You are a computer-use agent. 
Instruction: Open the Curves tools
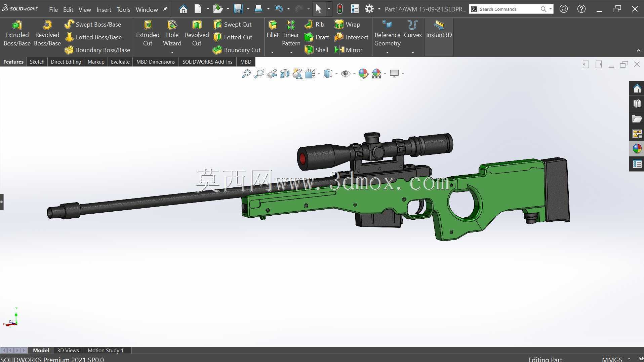[x=412, y=29]
